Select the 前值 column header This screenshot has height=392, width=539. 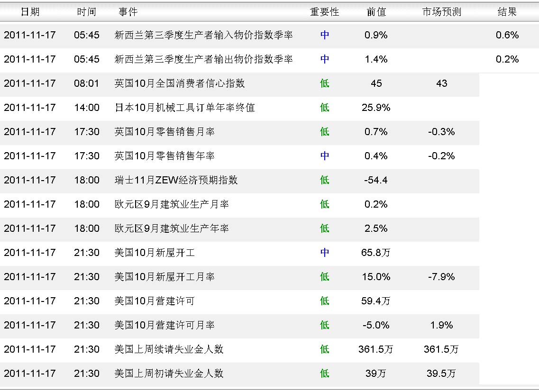[x=376, y=12]
